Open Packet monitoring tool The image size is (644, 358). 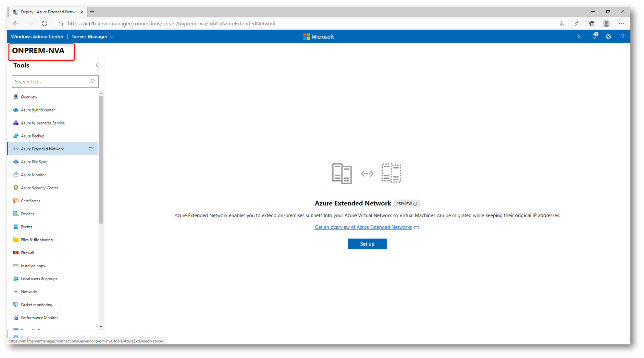coord(53,304)
